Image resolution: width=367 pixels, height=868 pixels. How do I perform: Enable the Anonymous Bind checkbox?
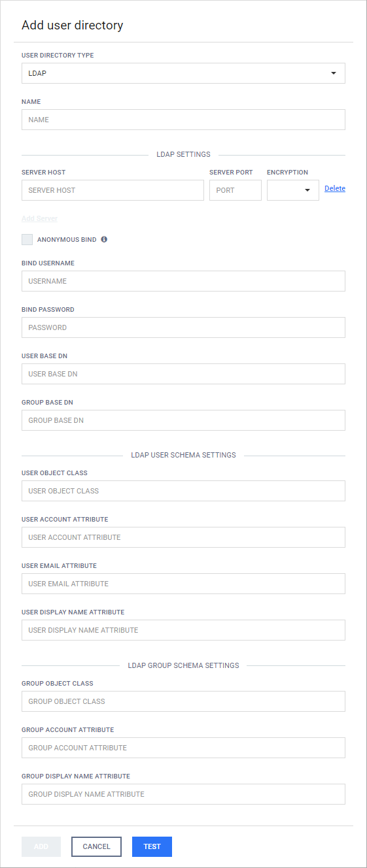pos(27,240)
